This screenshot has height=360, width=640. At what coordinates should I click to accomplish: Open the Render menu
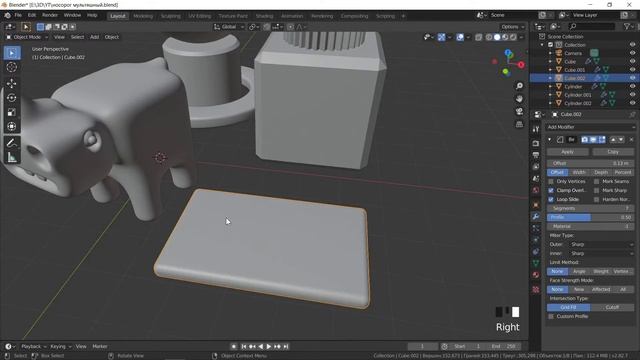pos(50,15)
